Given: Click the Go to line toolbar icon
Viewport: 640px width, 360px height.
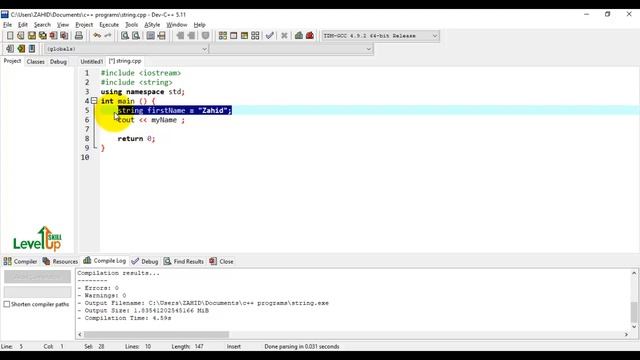Looking at the screenshot, I should pos(162,36).
